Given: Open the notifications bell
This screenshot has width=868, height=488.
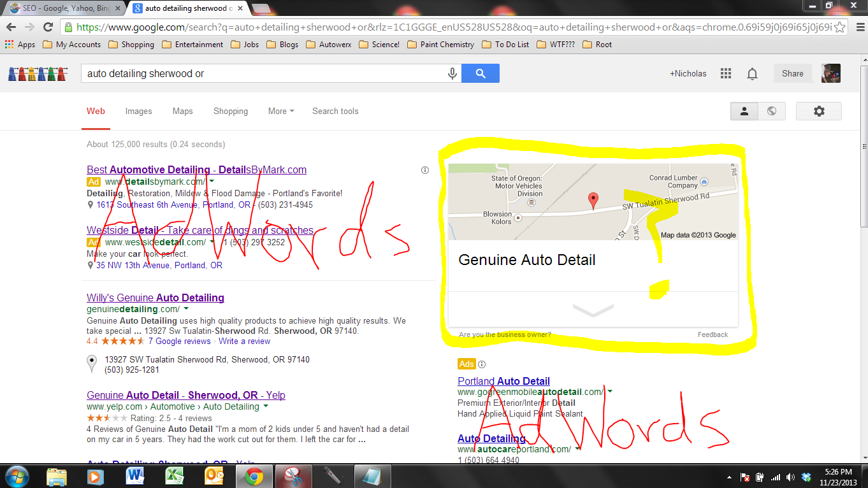Looking at the screenshot, I should click(752, 73).
